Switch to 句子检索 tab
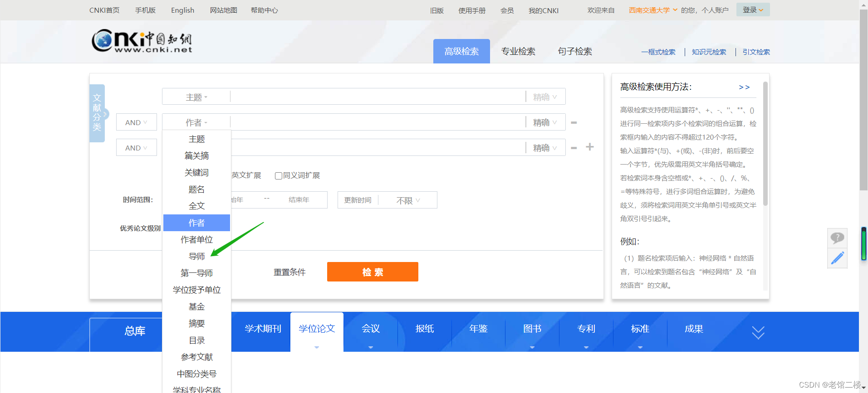 (x=575, y=51)
